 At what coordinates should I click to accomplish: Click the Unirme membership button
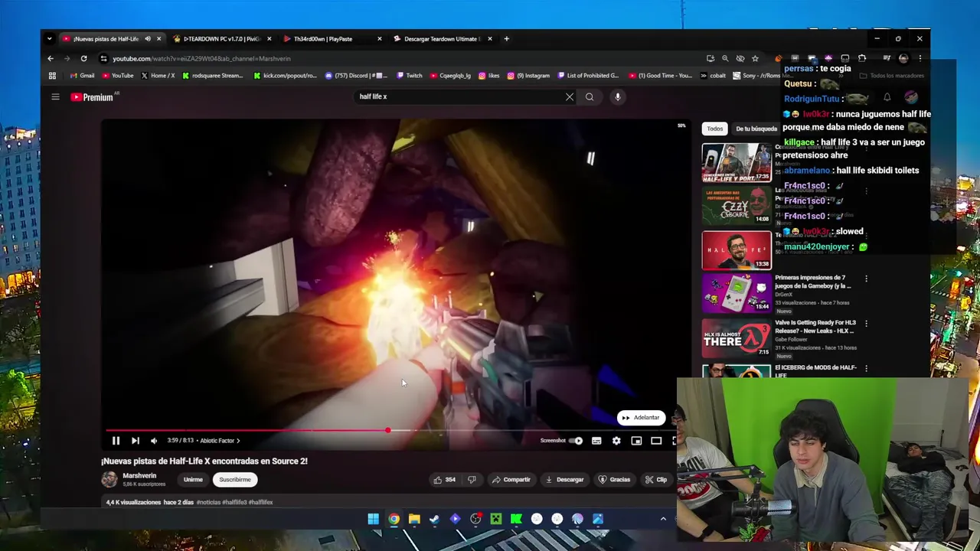pyautogui.click(x=193, y=480)
